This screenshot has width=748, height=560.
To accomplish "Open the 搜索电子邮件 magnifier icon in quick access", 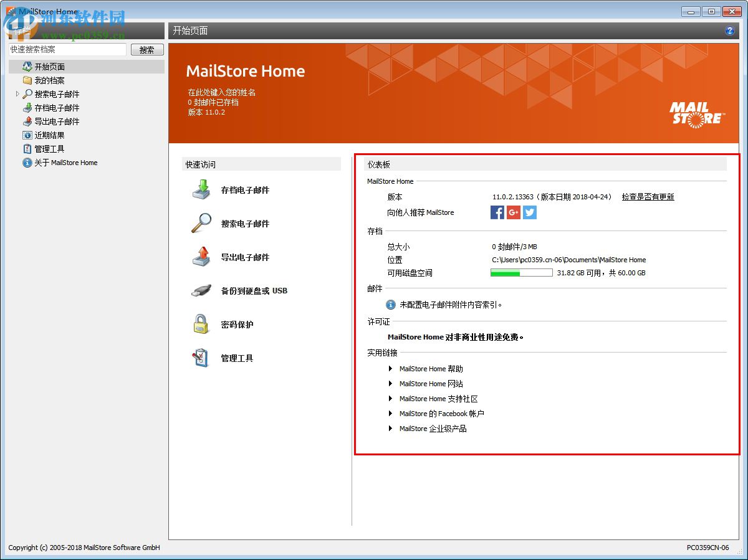I will (201, 223).
